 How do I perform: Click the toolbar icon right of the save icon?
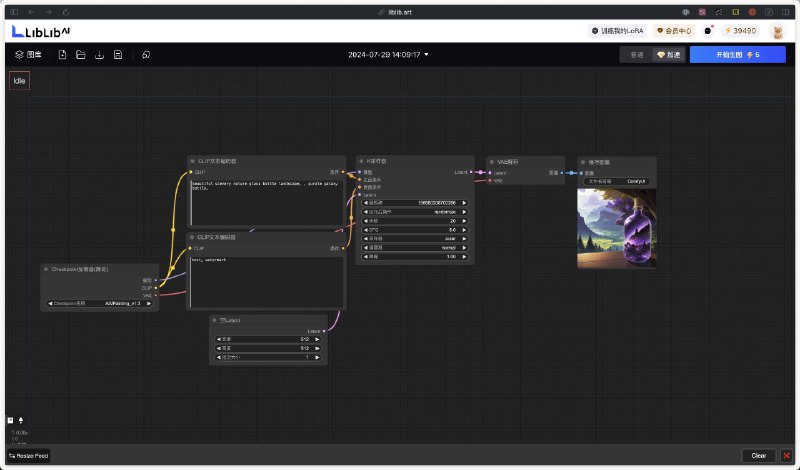click(x=146, y=55)
